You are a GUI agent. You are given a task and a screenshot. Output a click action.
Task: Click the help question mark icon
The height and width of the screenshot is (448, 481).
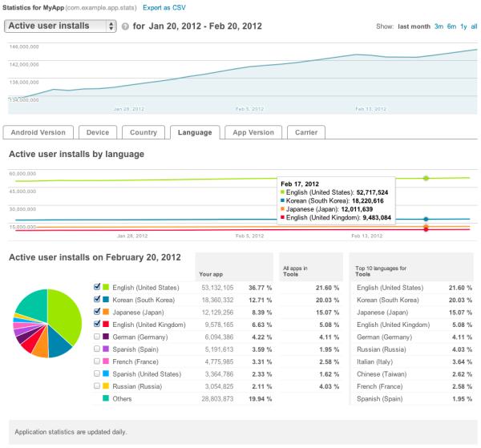pyautogui.click(x=125, y=26)
